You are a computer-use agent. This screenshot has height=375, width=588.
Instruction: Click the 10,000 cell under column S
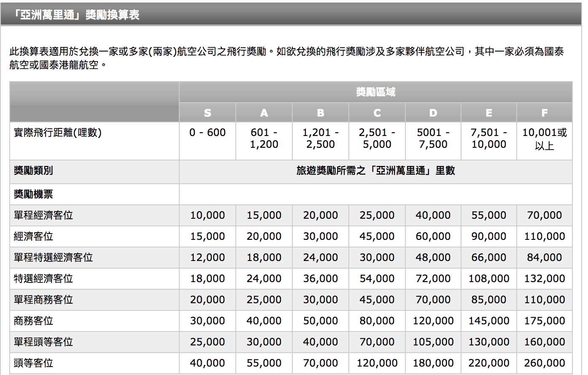click(207, 215)
